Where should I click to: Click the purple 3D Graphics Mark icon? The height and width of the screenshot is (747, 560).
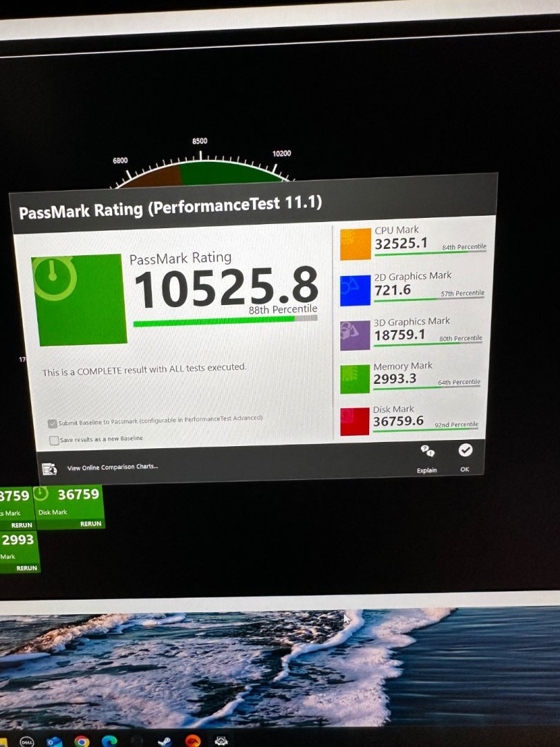tap(355, 335)
